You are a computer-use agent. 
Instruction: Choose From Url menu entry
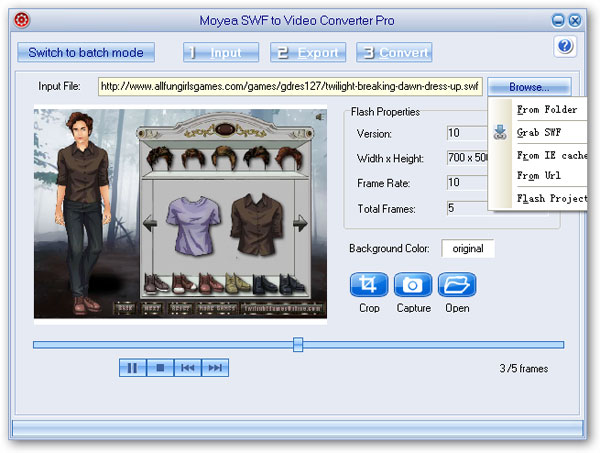(539, 176)
